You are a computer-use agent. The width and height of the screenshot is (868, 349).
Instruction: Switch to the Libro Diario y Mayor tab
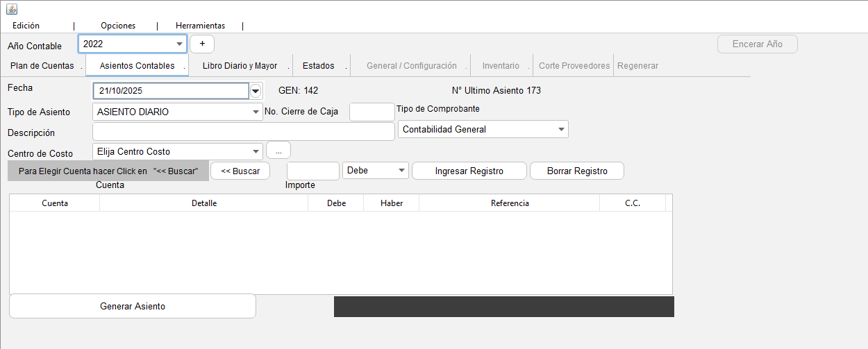click(240, 66)
